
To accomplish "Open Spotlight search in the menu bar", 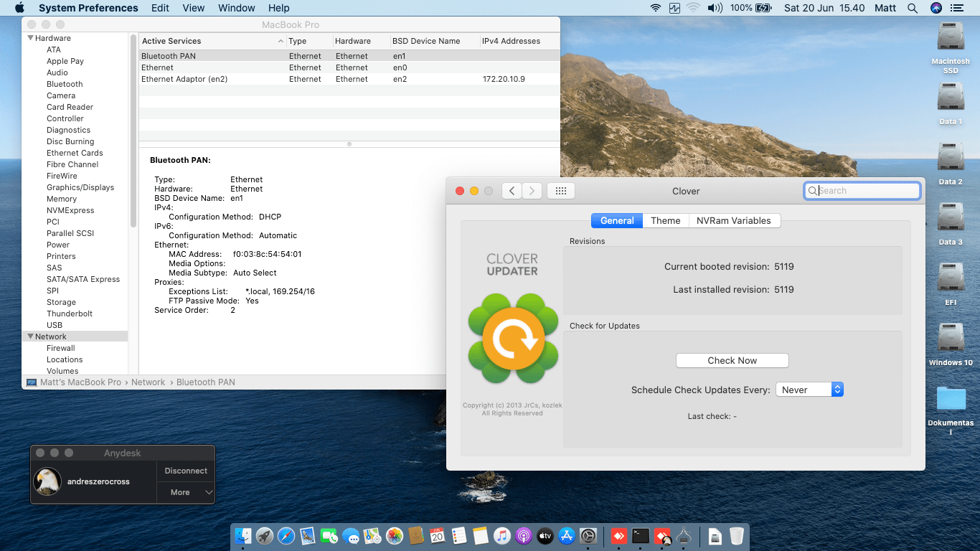I will (913, 8).
